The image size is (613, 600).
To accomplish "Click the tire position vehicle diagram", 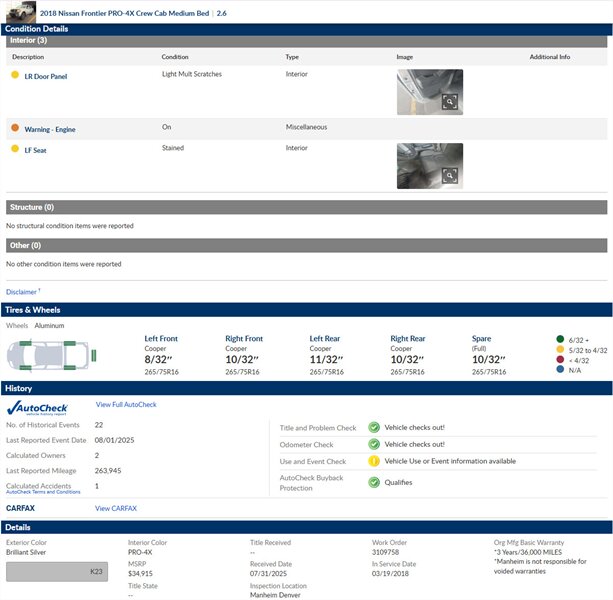I will click(52, 355).
